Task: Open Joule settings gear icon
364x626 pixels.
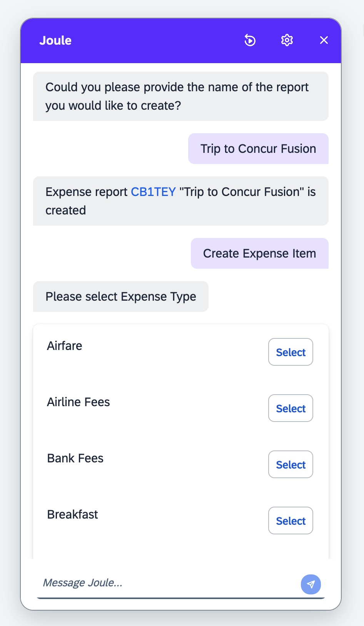Action: coord(287,40)
